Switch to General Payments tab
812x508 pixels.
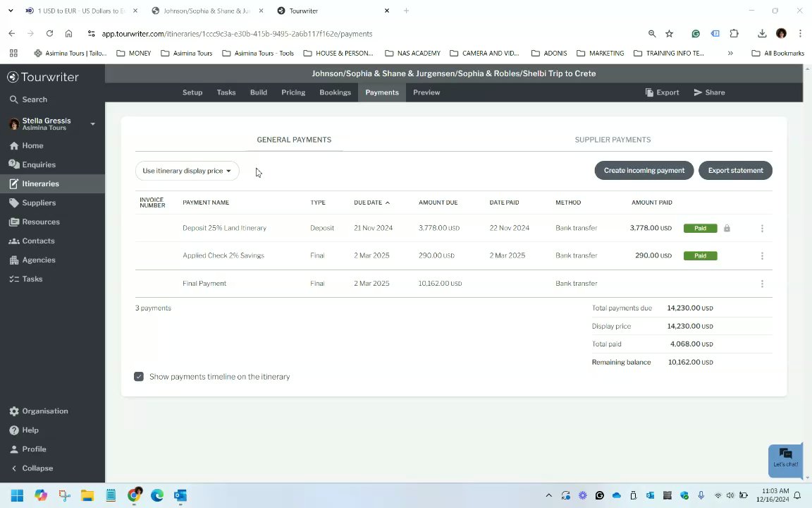click(x=294, y=140)
